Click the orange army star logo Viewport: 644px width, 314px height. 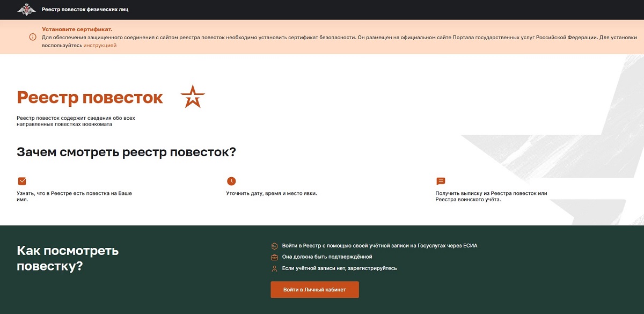click(193, 96)
